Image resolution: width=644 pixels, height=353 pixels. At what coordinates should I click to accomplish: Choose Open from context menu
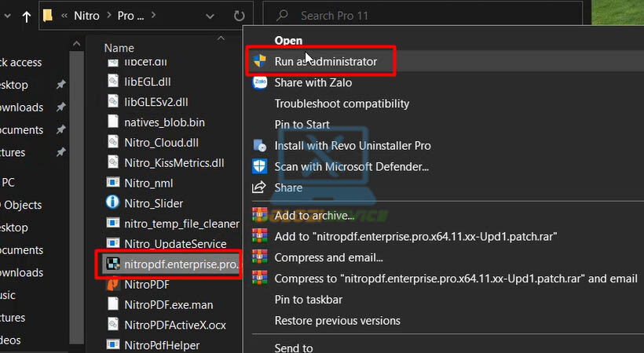(x=288, y=40)
